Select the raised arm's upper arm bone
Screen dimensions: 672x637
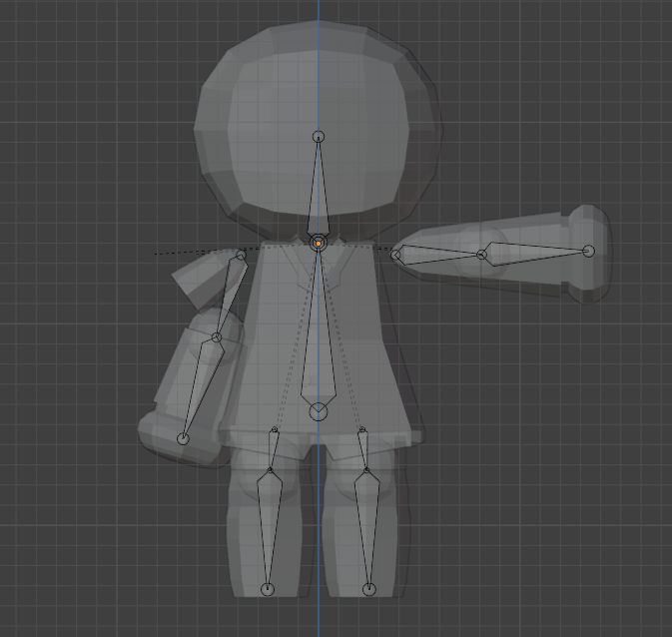[437, 255]
